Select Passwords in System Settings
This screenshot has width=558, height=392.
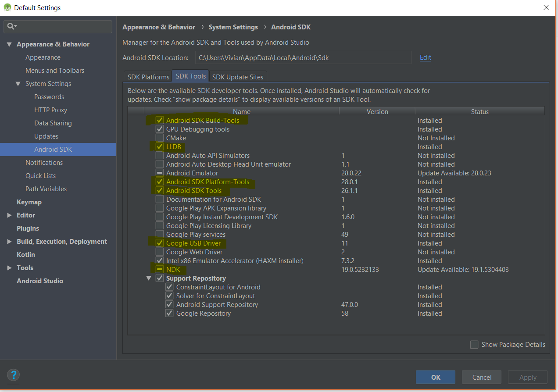pyautogui.click(x=49, y=97)
